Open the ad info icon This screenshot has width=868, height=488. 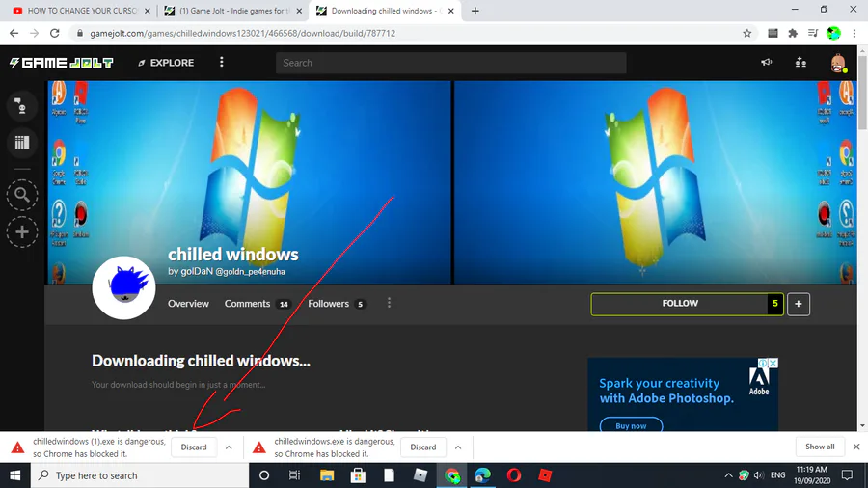[763, 363]
